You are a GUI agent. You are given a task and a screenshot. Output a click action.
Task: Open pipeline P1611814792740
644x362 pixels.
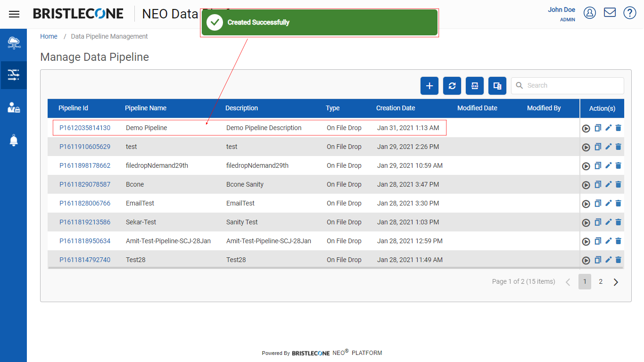(85, 260)
